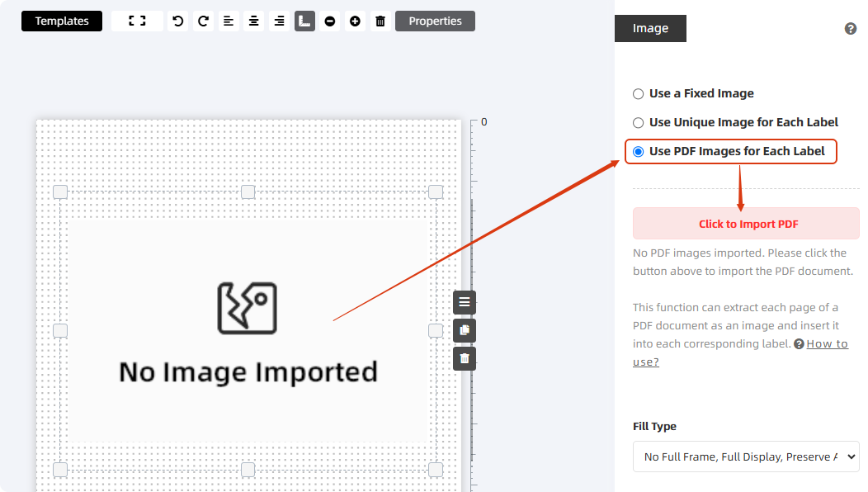Screen dimensions: 868x492
Task: Expand the Fill Type dropdown
Action: (x=746, y=457)
